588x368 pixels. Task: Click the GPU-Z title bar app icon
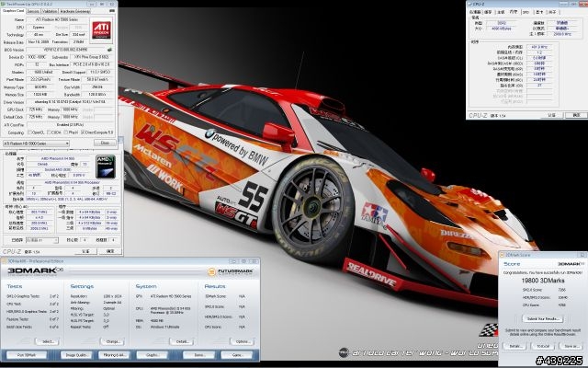(x=4, y=4)
